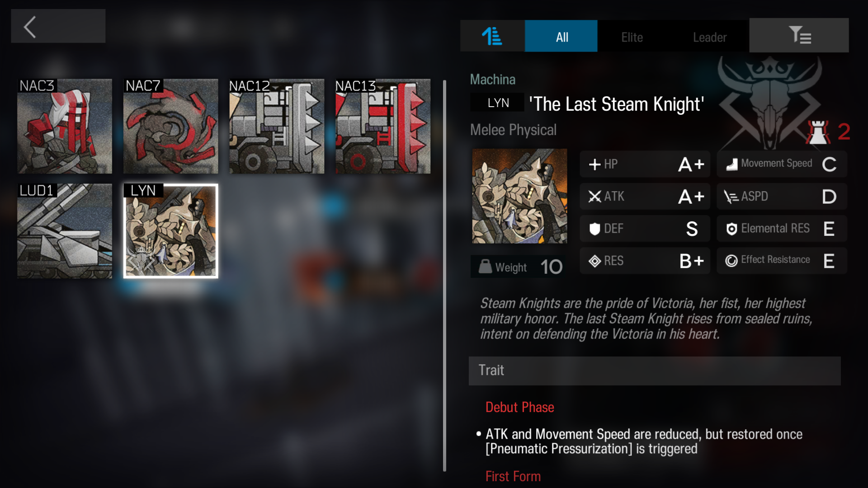The height and width of the screenshot is (488, 868).
Task: Click the Steam Knight portrait image
Action: pyautogui.click(x=519, y=196)
